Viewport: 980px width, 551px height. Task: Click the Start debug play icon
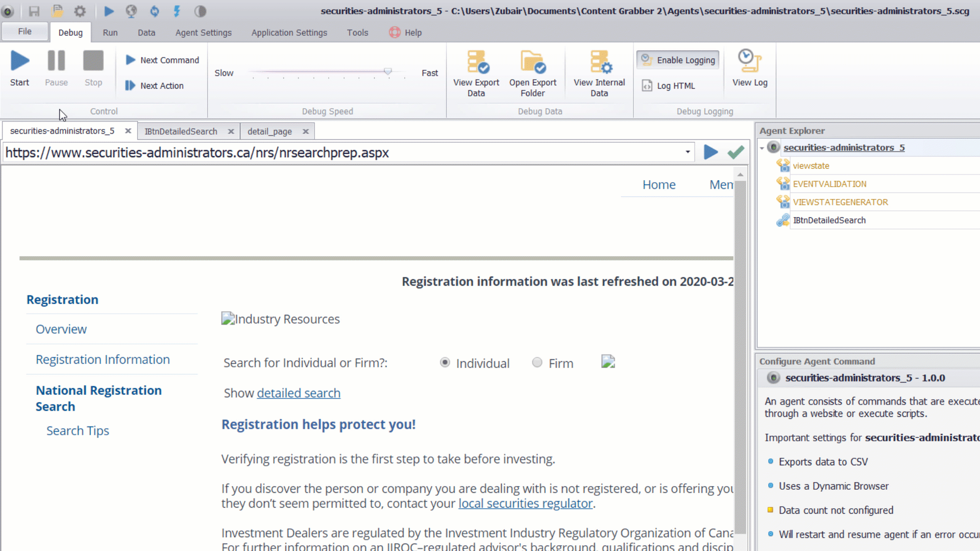(x=20, y=61)
